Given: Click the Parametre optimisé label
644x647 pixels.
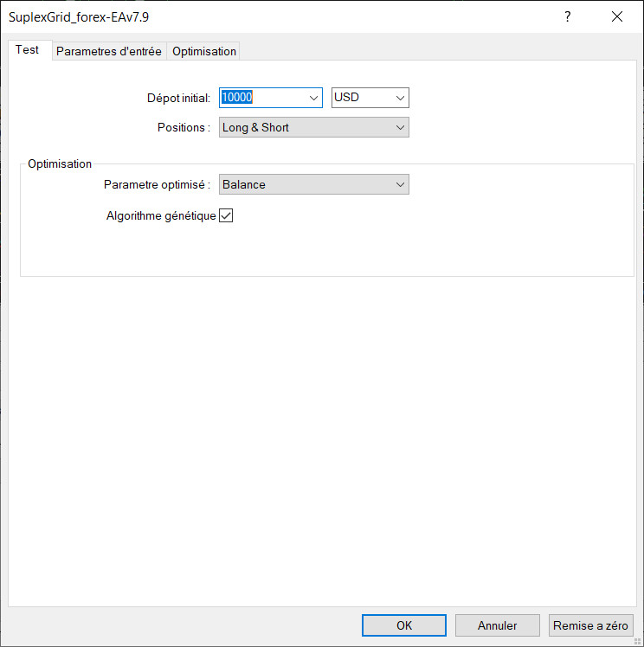Looking at the screenshot, I should (157, 184).
